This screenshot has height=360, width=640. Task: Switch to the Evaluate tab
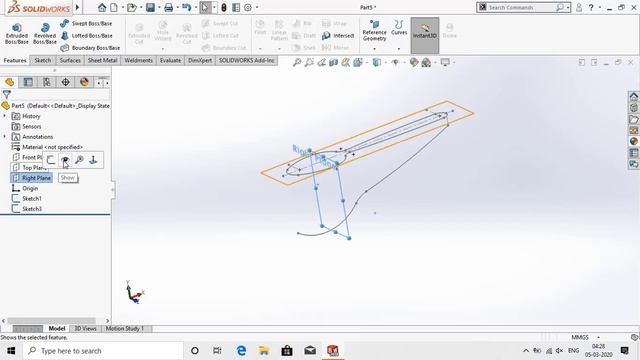(x=170, y=60)
